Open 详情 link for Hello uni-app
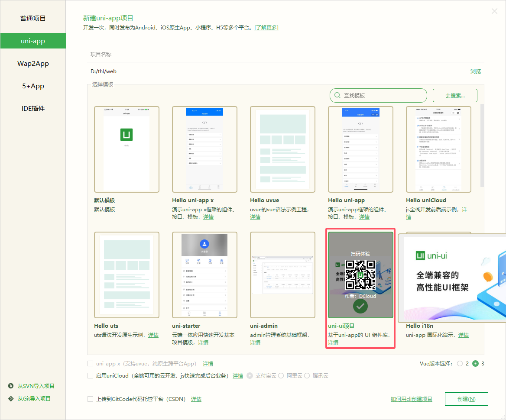Image resolution: width=506 pixels, height=420 pixels. pyautogui.click(x=364, y=217)
